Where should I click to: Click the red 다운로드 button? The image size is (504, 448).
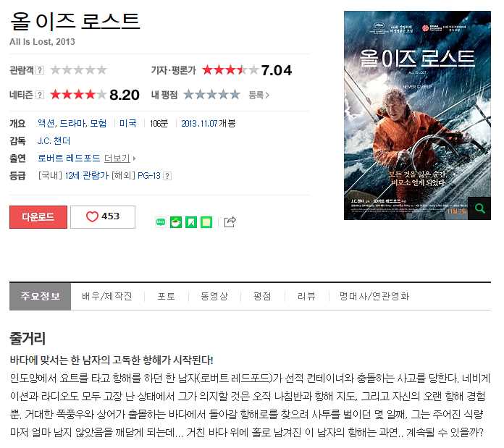(x=38, y=217)
